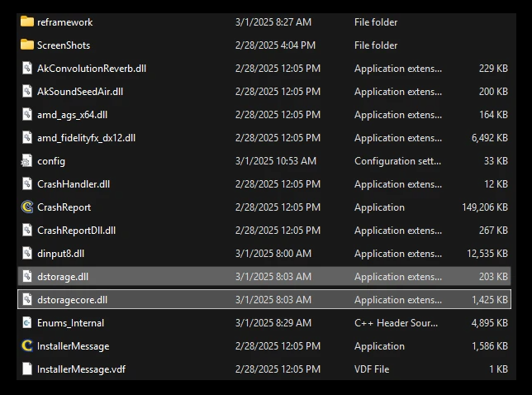Select the AkSoundSeedAir.dll file name
The width and height of the screenshot is (532, 395).
click(80, 92)
